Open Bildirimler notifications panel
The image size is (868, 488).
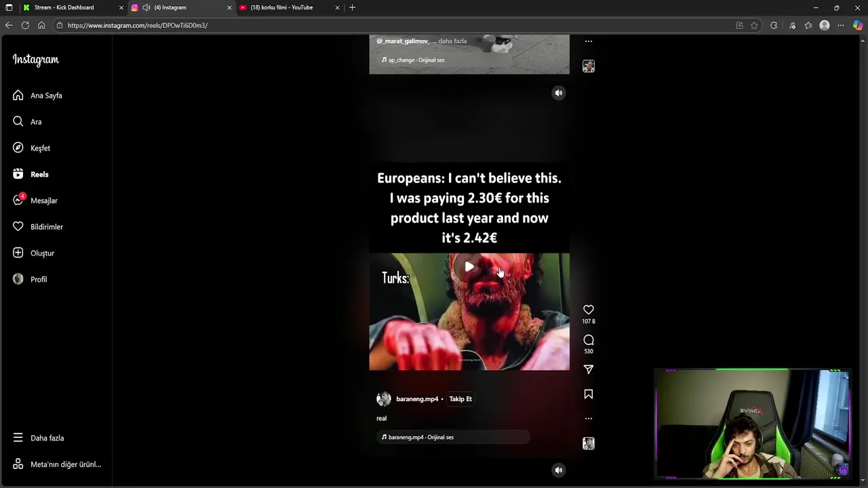pyautogui.click(x=37, y=227)
